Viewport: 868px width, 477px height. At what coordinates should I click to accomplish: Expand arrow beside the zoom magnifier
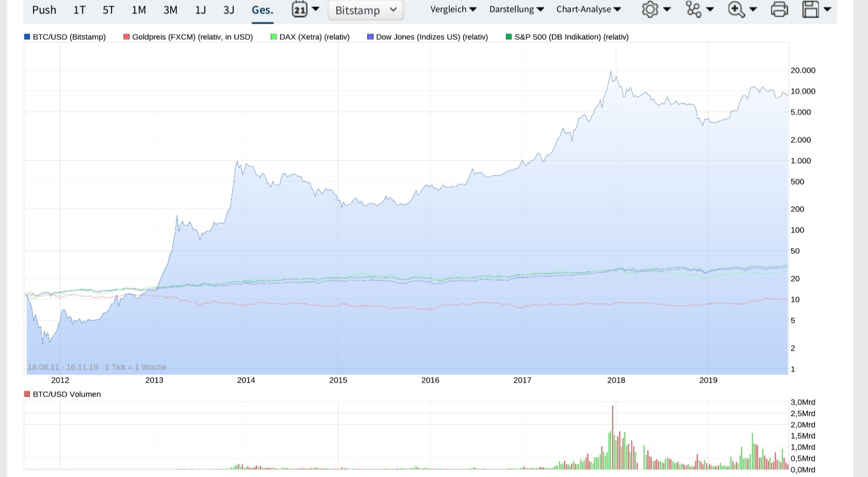[753, 9]
